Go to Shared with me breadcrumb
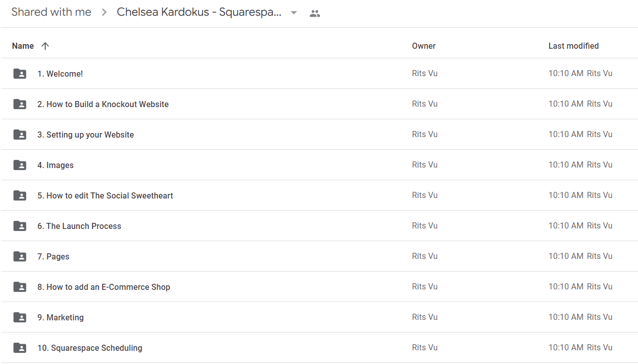The image size is (638, 364). tap(51, 12)
